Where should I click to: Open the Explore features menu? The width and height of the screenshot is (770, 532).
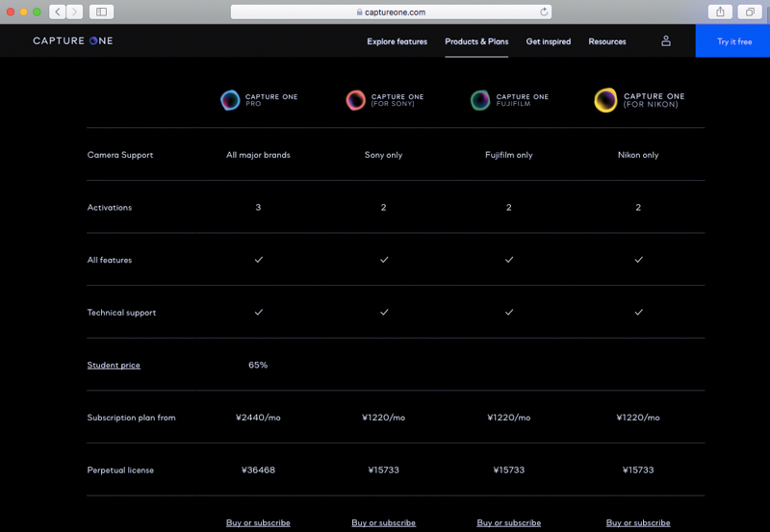point(397,41)
